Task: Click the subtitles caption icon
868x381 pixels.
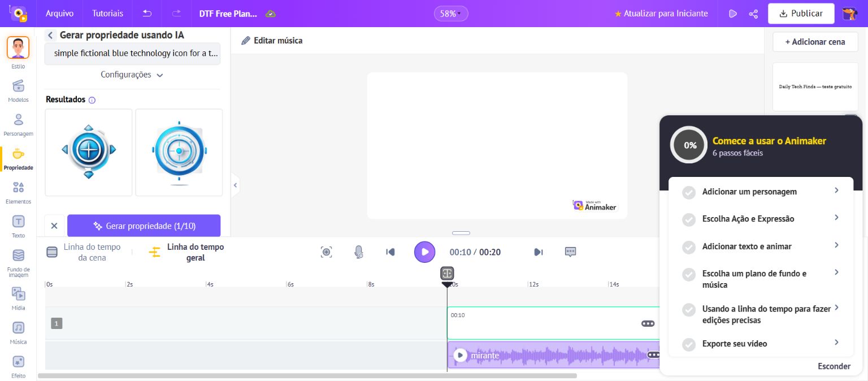Action: [x=571, y=252]
